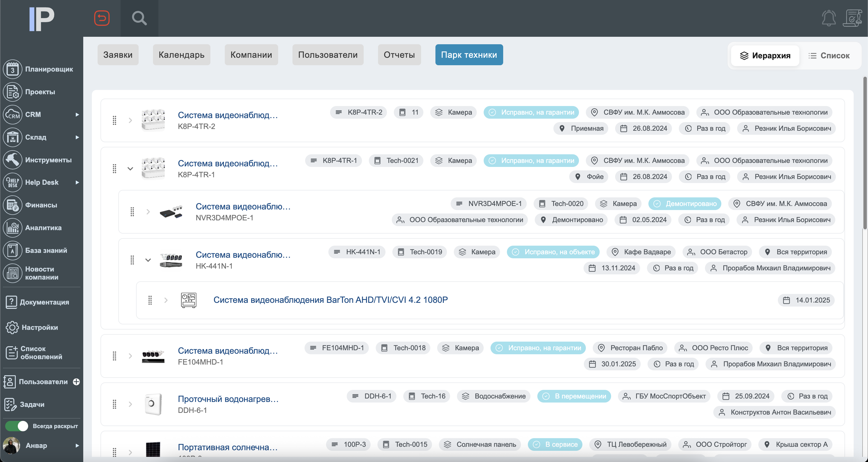The width and height of the screenshot is (868, 462).
Task: Open the Планировщик calendar icon
Action: (12, 69)
